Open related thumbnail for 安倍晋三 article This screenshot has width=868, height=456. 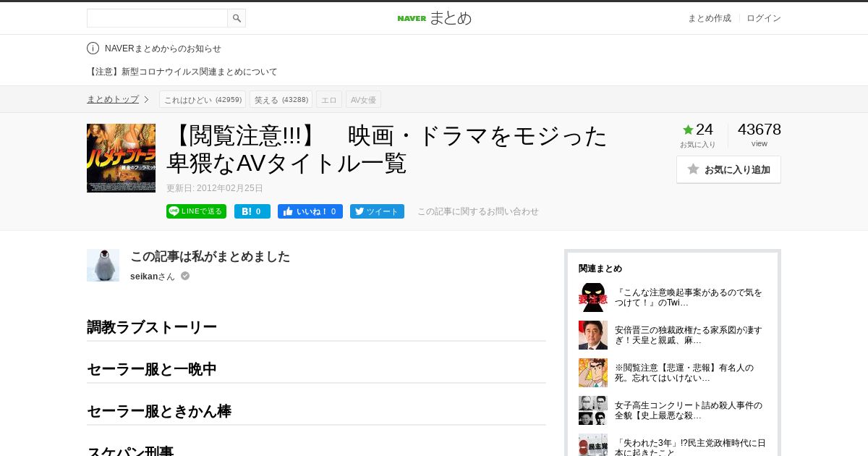[593, 335]
